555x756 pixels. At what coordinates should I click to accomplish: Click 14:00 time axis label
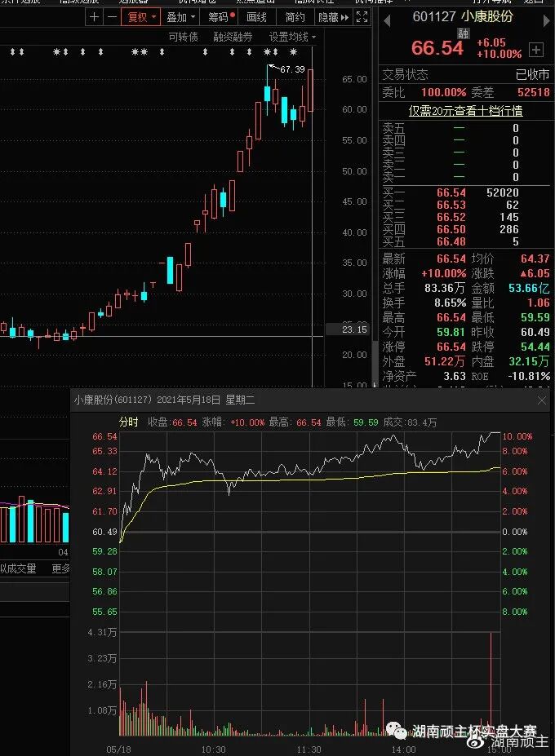(x=403, y=749)
